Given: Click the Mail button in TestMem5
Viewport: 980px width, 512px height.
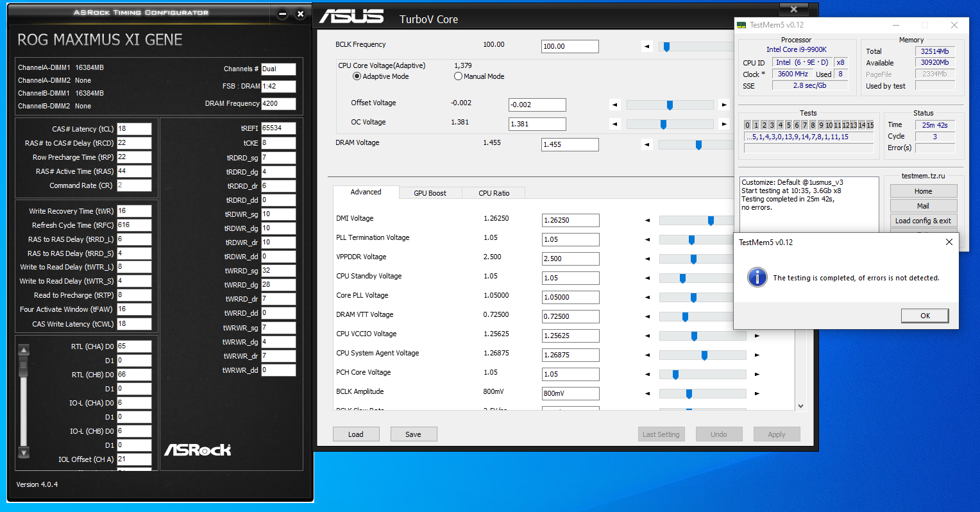Looking at the screenshot, I should [924, 206].
